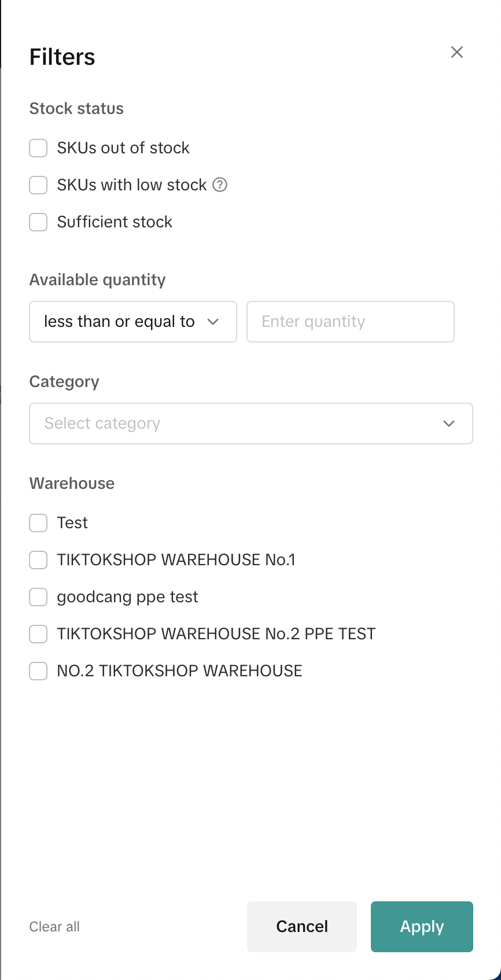Select the Test warehouse checkbox

tap(38, 523)
